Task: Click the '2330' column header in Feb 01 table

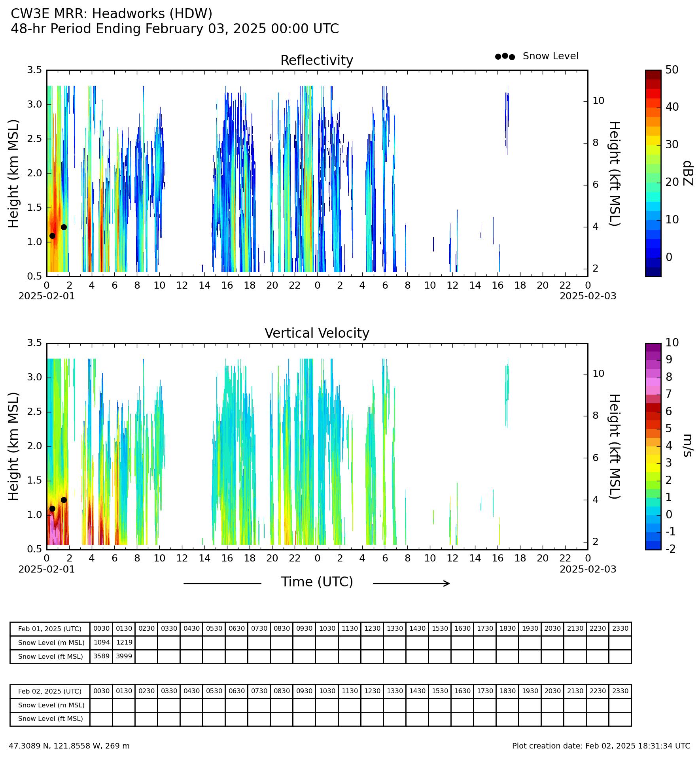Action: [620, 629]
